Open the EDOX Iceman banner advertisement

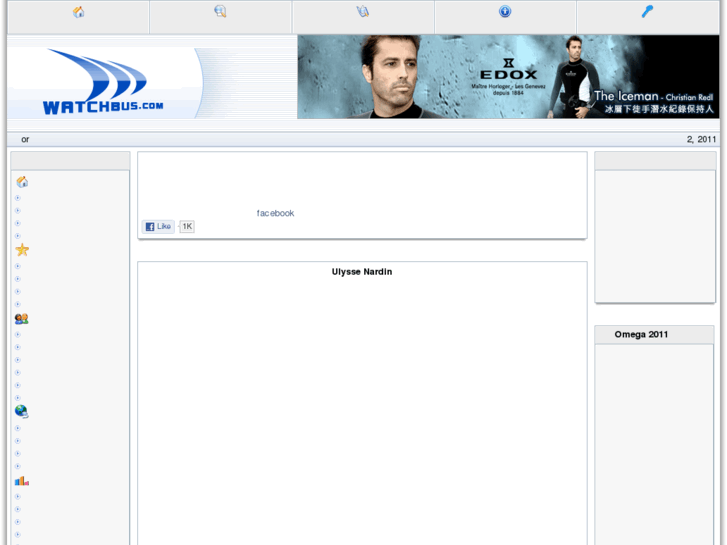pos(508,77)
